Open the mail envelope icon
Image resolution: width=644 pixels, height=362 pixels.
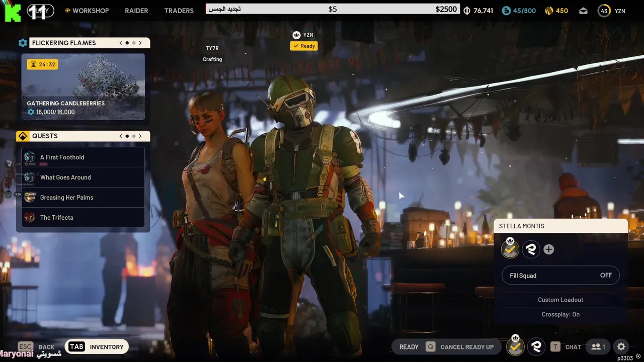(x=583, y=11)
